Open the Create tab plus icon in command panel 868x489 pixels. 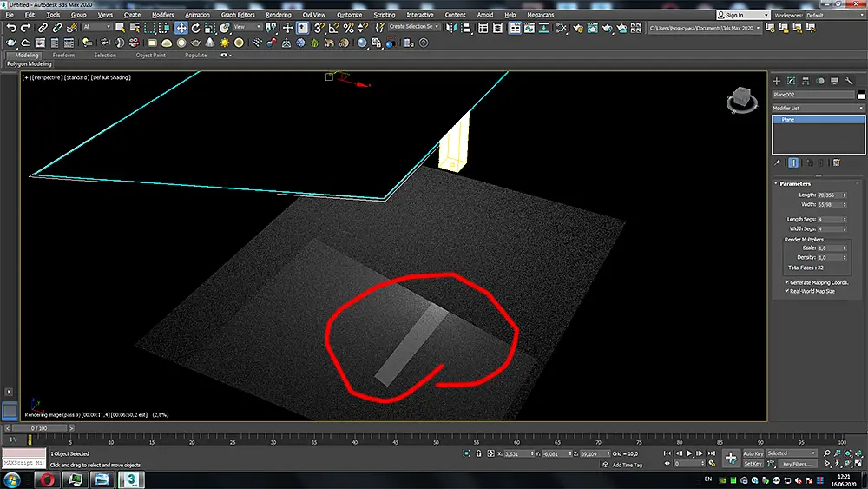777,81
